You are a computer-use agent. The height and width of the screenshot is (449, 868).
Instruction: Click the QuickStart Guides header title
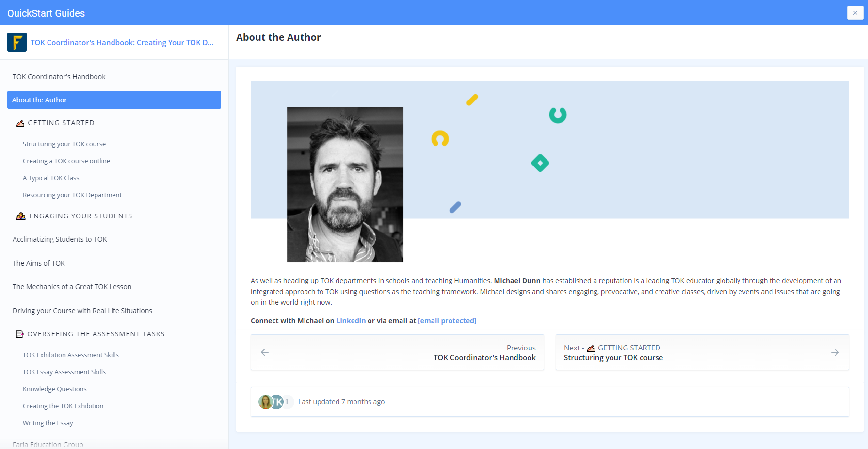click(x=46, y=13)
